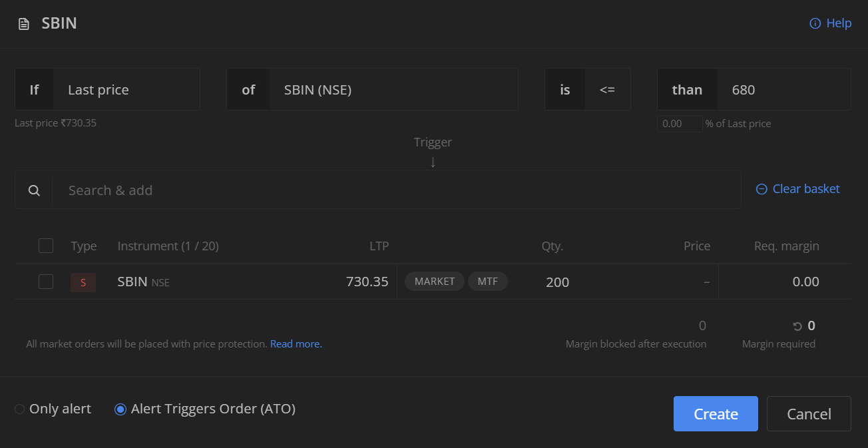This screenshot has width=868, height=448.
Task: Click the Clear basket minus-circle icon
Action: click(761, 189)
